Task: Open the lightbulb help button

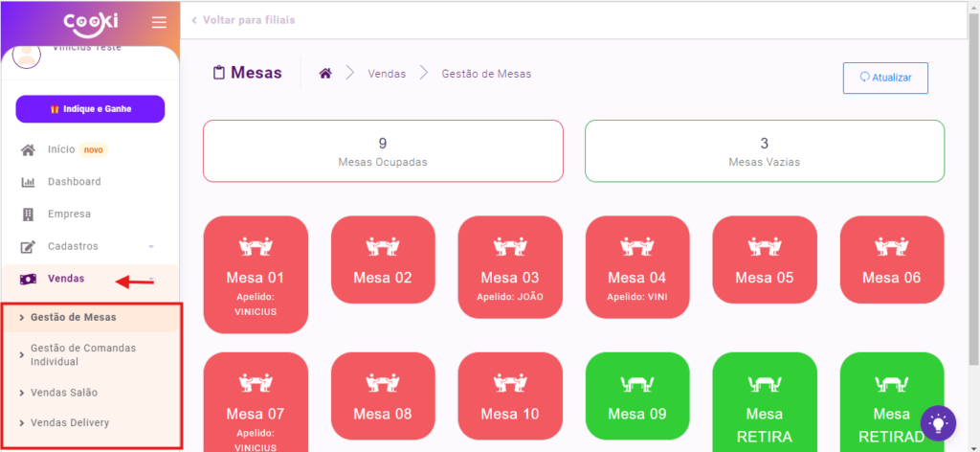Action: (x=938, y=422)
